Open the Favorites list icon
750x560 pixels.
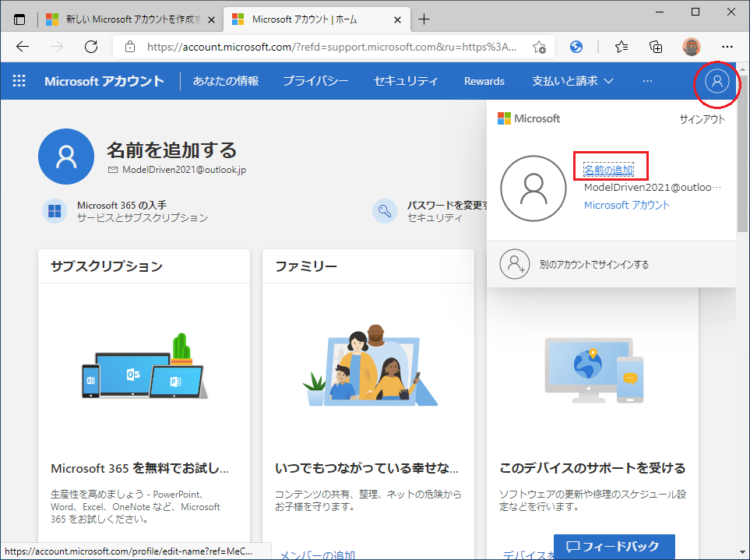(x=621, y=47)
